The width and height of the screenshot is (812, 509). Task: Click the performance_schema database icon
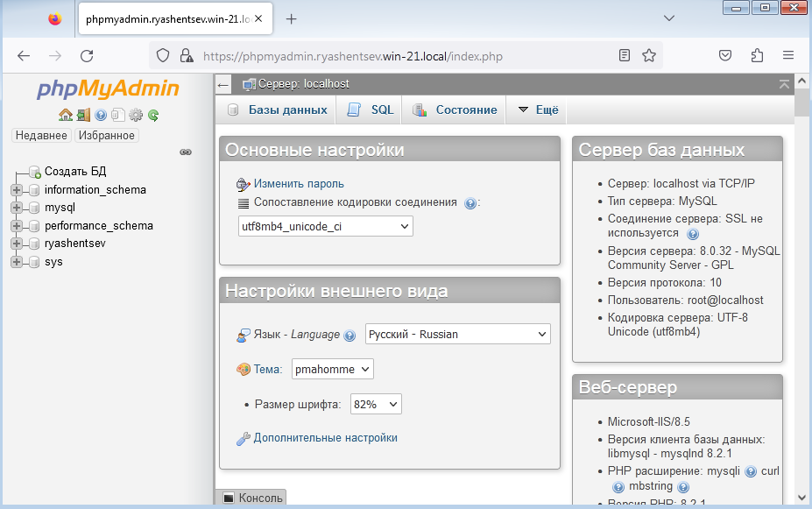(34, 226)
